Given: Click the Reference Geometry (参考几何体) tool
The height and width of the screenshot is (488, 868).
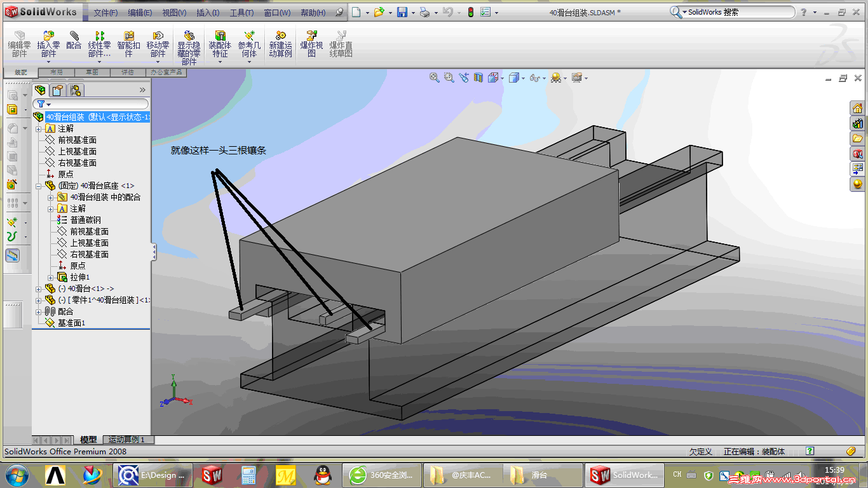Looking at the screenshot, I should [249, 43].
